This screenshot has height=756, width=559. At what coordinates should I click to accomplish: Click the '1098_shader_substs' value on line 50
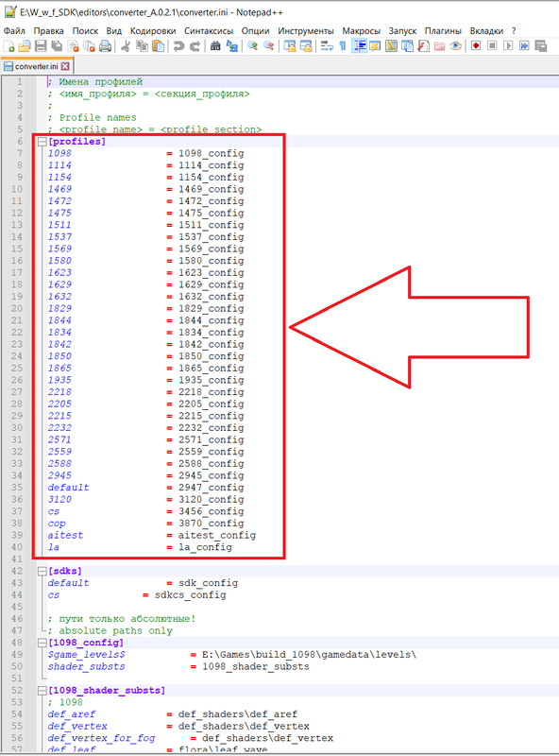click(255, 666)
